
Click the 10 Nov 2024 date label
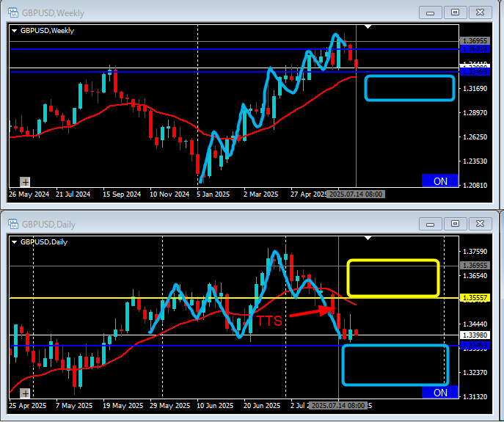point(169,194)
